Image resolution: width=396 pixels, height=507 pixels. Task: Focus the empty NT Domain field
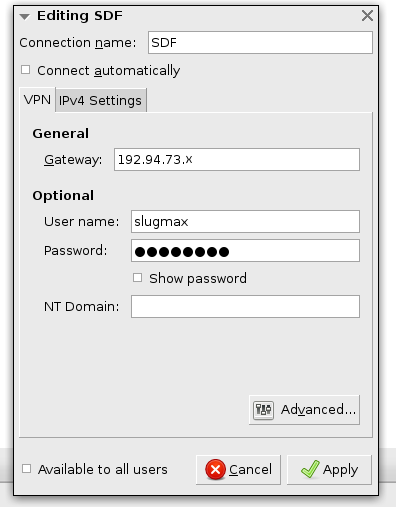[x=245, y=307]
